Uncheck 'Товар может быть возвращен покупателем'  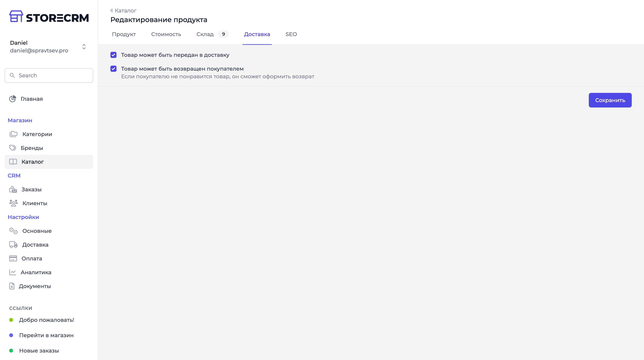113,69
